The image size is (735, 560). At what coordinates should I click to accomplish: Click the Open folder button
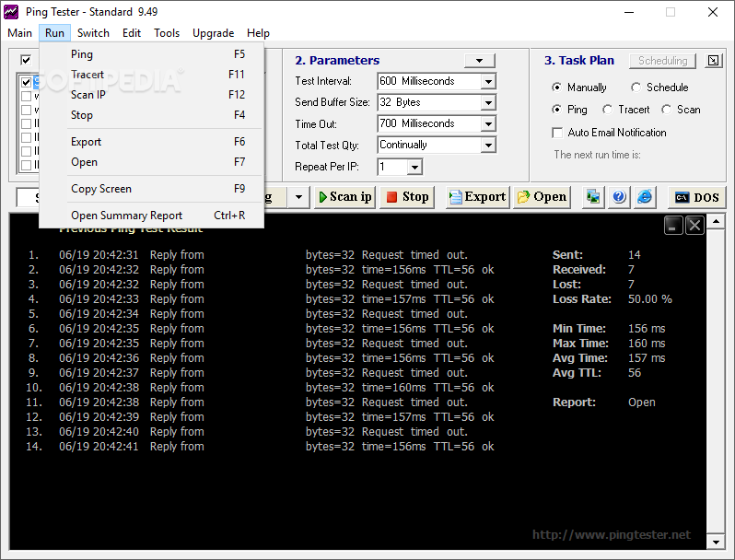(x=542, y=197)
